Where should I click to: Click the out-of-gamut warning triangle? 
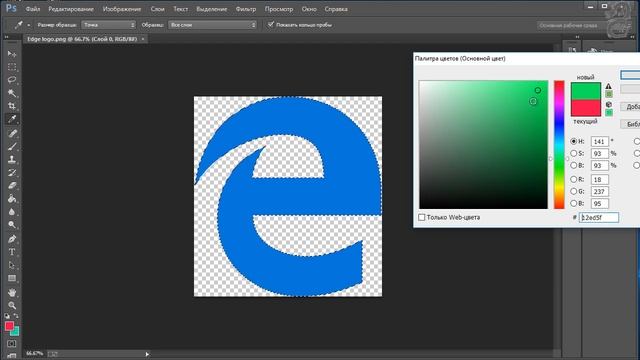[609, 86]
